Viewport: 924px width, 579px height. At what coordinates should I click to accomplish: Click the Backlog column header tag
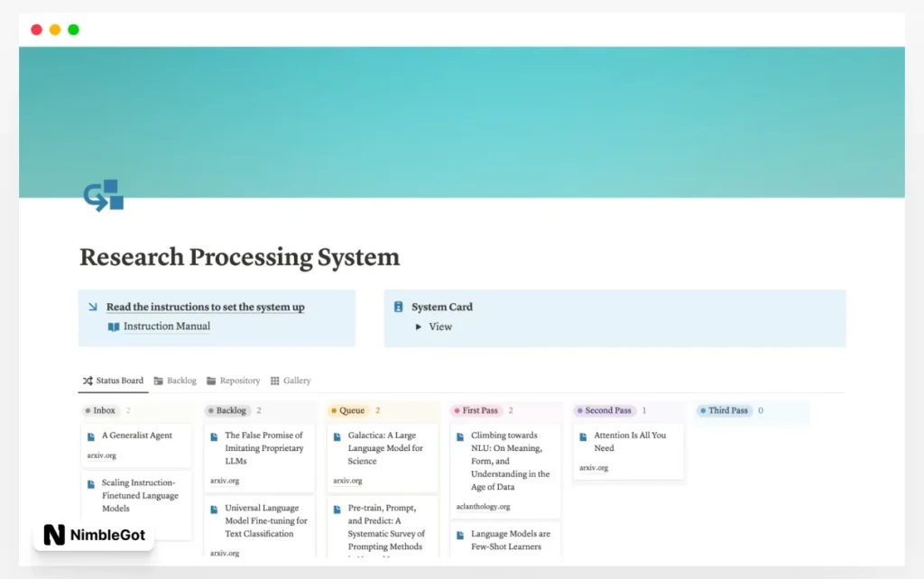(x=226, y=410)
